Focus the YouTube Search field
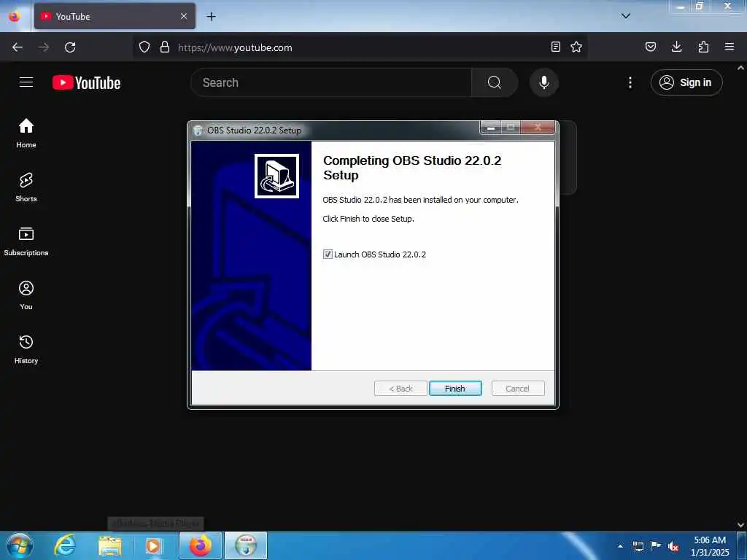This screenshot has width=747, height=560. point(331,82)
